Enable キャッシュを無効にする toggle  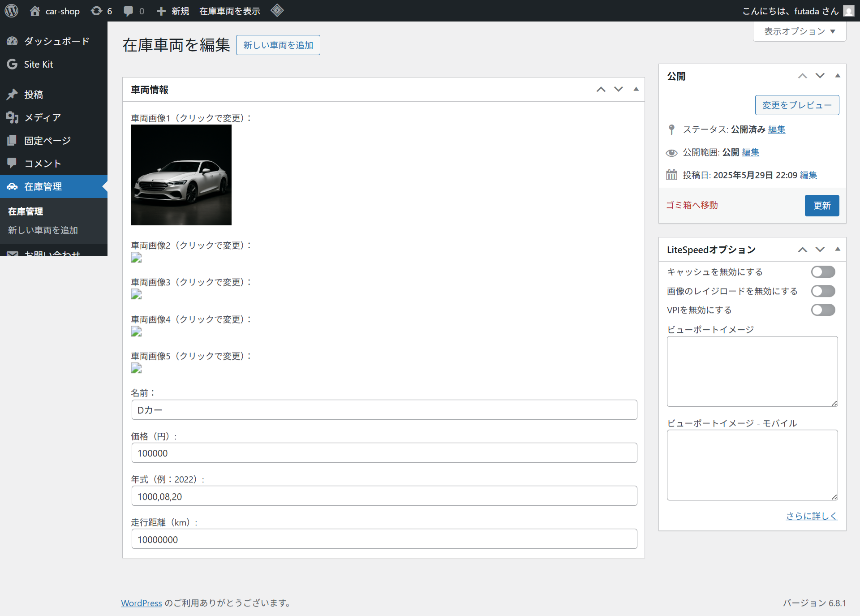tap(823, 271)
